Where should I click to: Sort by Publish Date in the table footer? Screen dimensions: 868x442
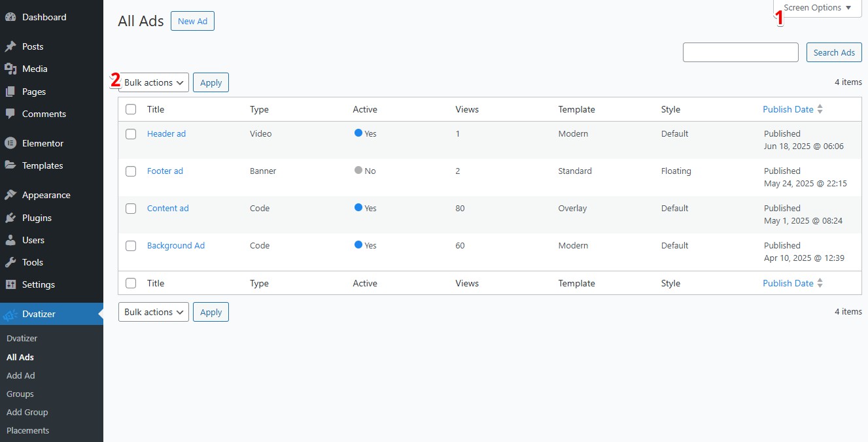(x=788, y=283)
